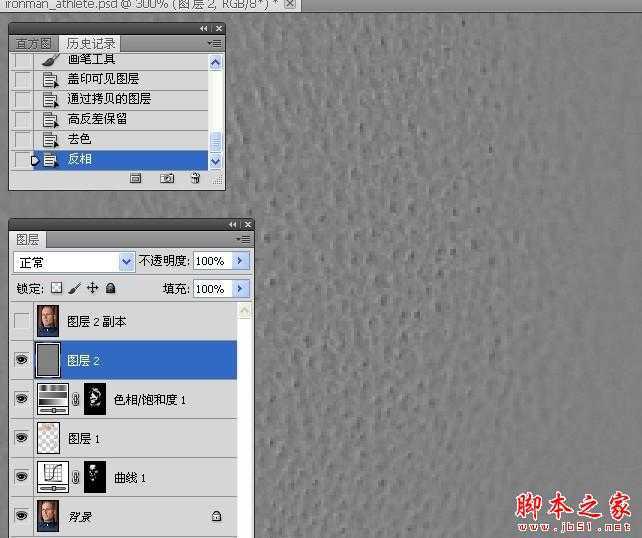The height and width of the screenshot is (538, 642).
Task: Click the 图层 1 transparent thumbnail
Action: click(48, 438)
